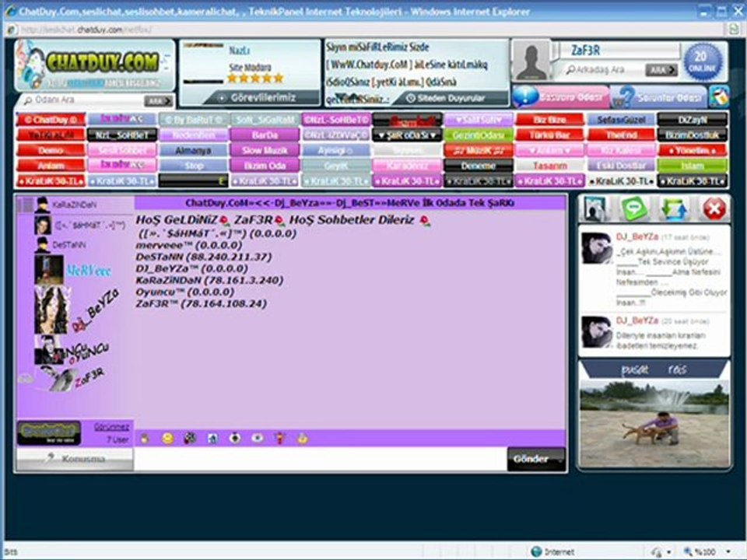Click the Konuşma microphone button
Screen dimensions: 747x560
[75, 459]
